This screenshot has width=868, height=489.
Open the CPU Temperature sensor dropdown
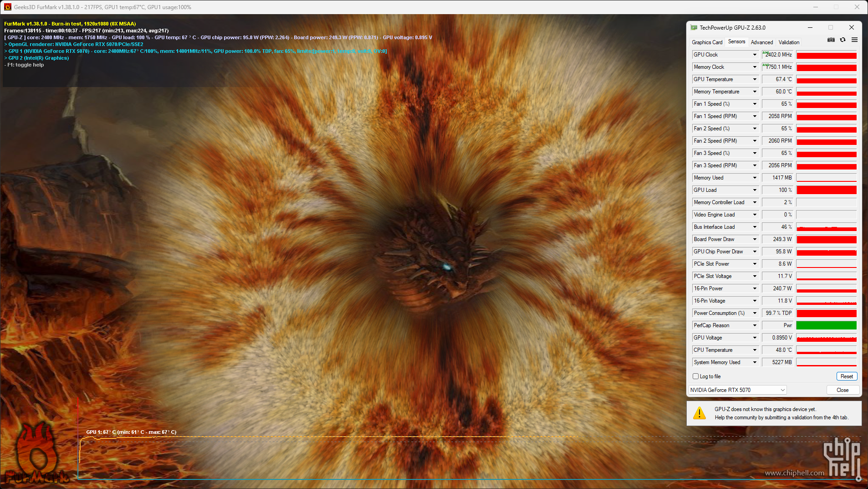(755, 350)
